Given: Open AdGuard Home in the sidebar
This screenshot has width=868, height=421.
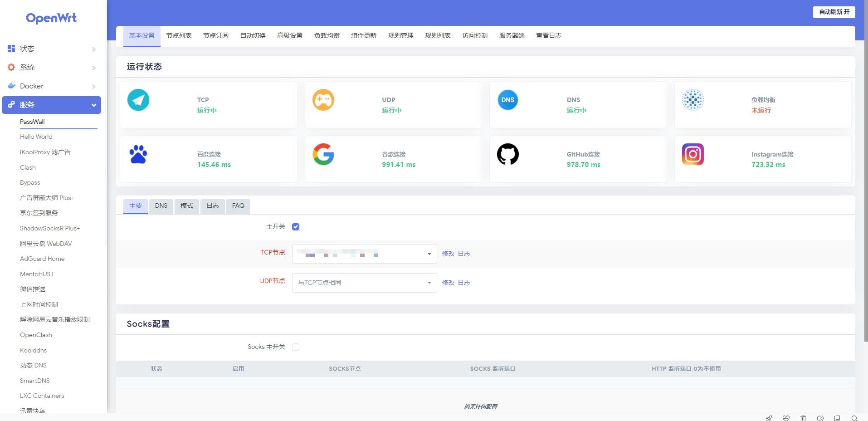Looking at the screenshot, I should 42,259.
